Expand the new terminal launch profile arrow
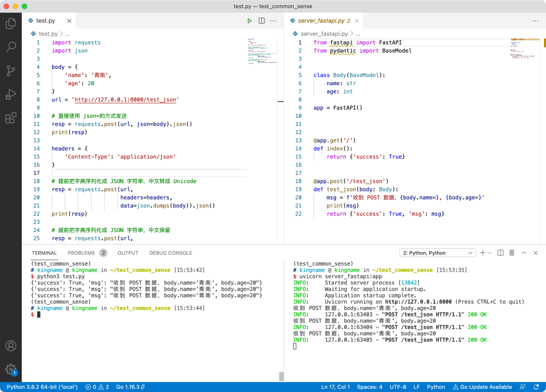 (x=490, y=253)
